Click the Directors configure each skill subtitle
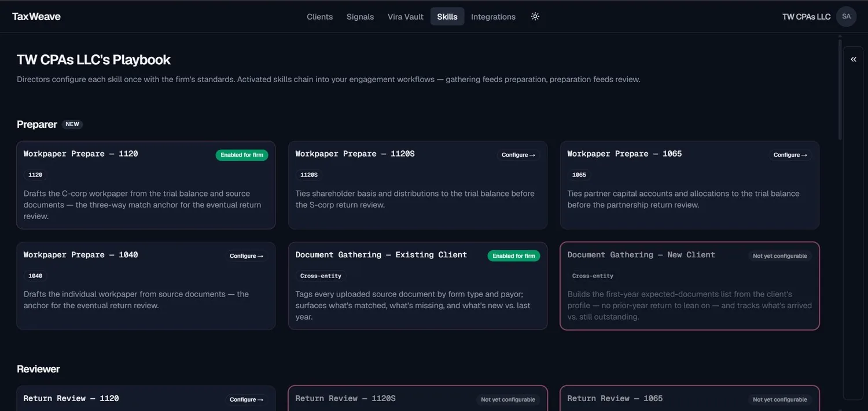The image size is (868, 411). pyautogui.click(x=329, y=79)
